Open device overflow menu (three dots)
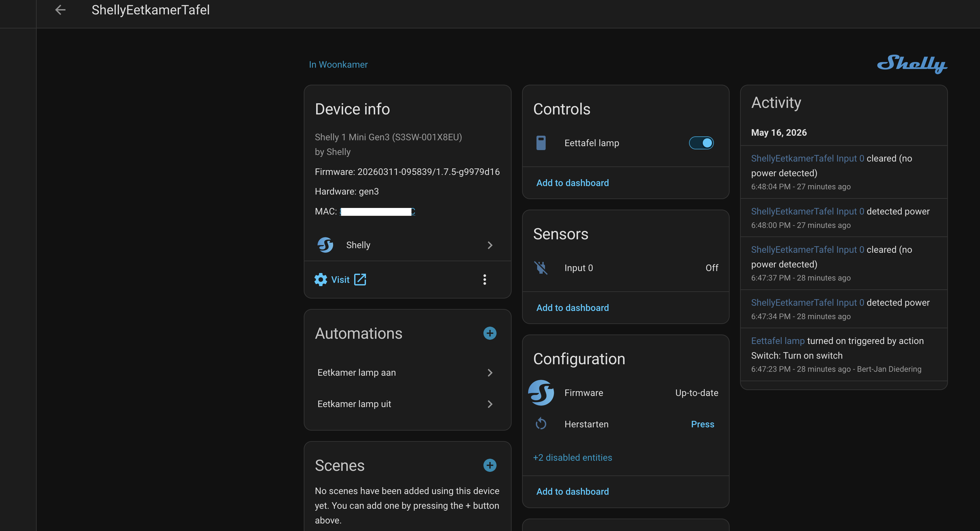Image resolution: width=980 pixels, height=531 pixels. tap(484, 279)
